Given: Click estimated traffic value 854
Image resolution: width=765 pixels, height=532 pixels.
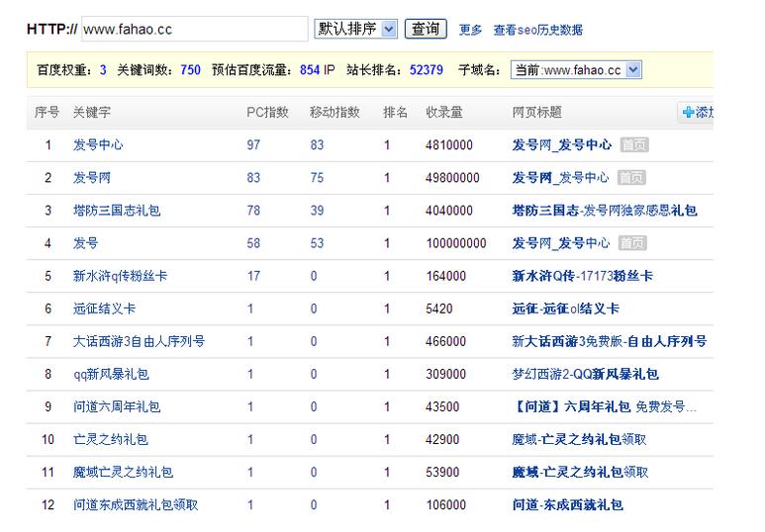Looking at the screenshot, I should tap(310, 70).
